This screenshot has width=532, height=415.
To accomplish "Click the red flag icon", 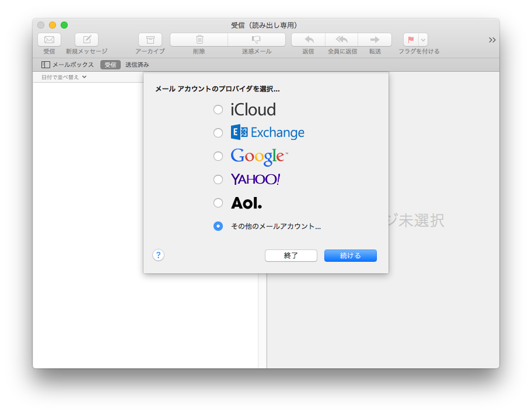I will tap(411, 40).
